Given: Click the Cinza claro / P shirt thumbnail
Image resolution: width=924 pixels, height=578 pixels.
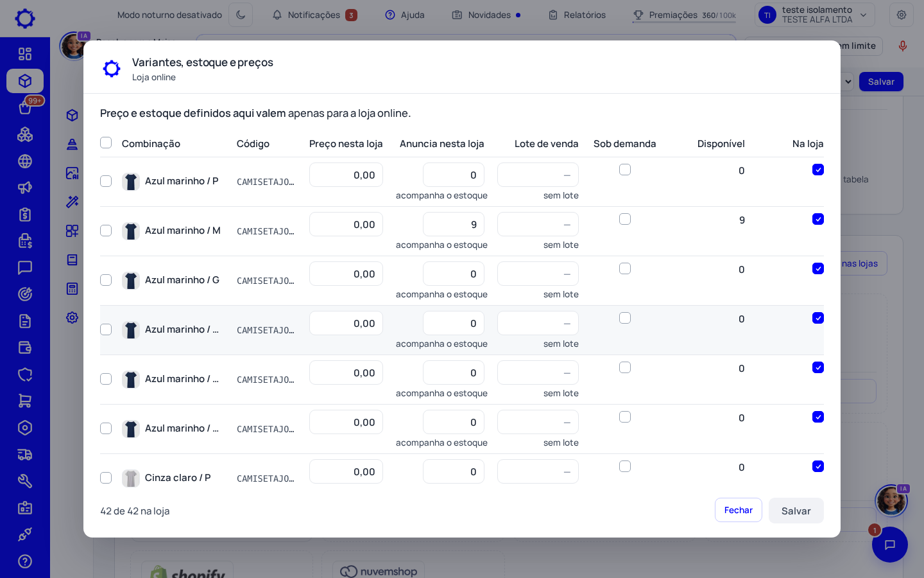Looking at the screenshot, I should 131,478.
